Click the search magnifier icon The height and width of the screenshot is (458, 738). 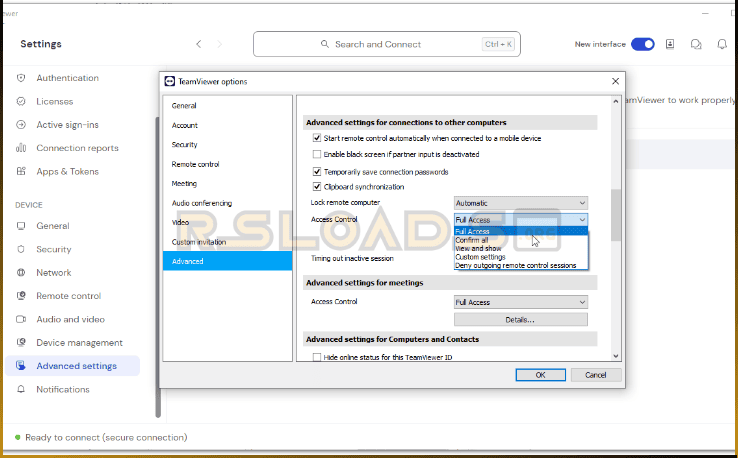325,44
